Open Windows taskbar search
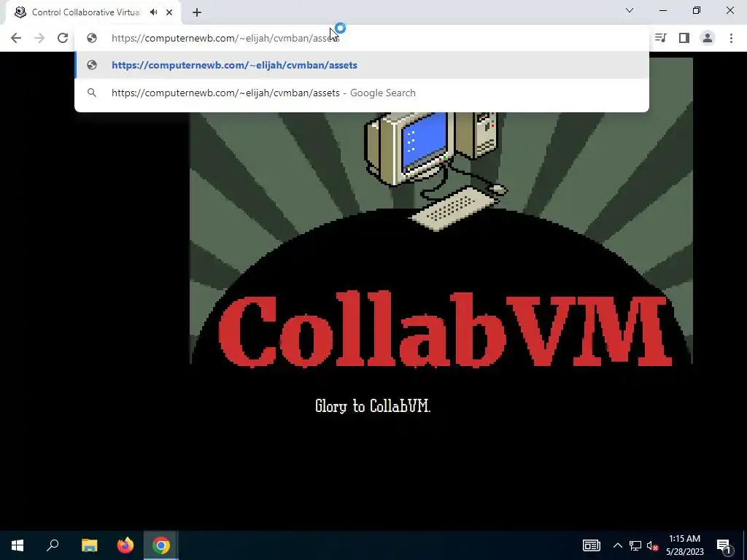The image size is (747, 560). coord(53,545)
